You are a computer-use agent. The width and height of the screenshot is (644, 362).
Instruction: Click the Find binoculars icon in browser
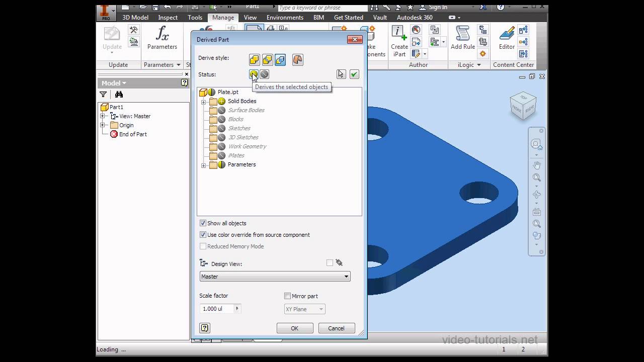(x=119, y=94)
